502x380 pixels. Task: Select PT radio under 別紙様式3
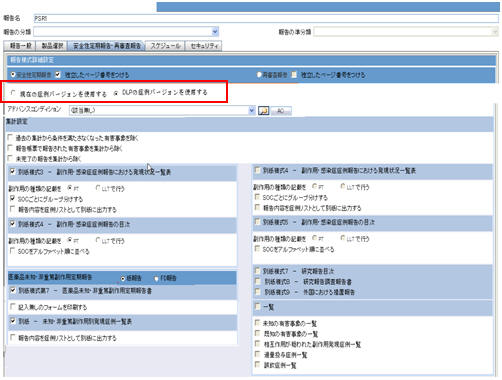(70, 188)
